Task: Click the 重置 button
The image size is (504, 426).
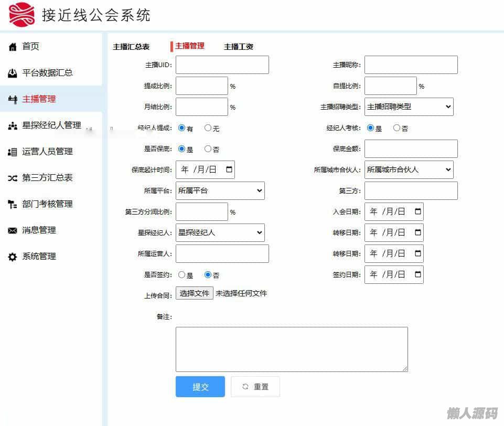Action: pos(255,387)
